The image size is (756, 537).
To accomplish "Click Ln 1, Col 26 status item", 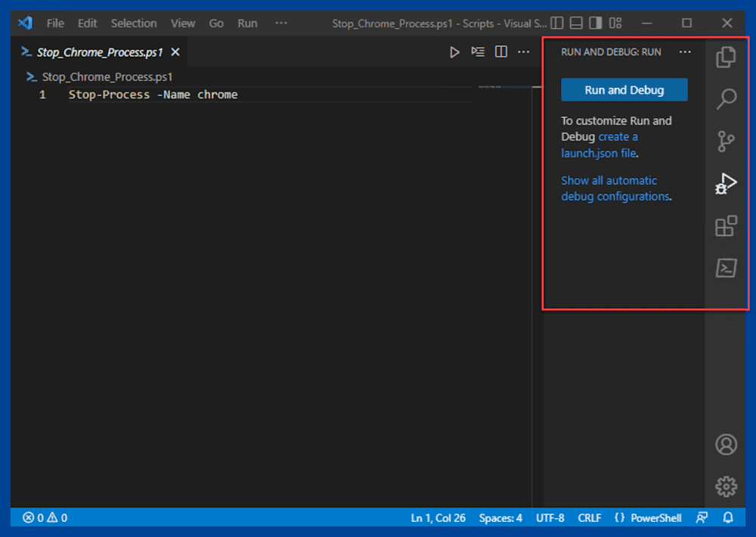I will (438, 517).
